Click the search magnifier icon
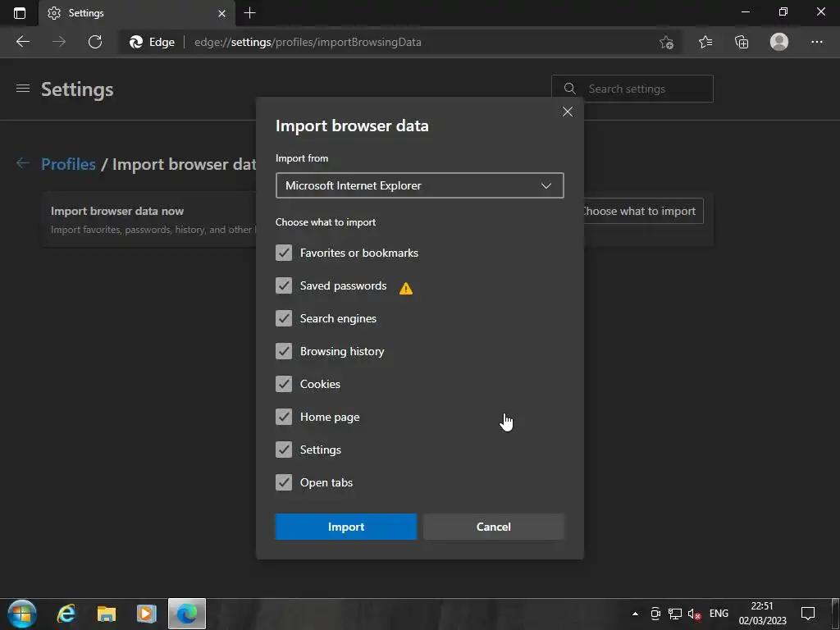The height and width of the screenshot is (630, 840). pyautogui.click(x=570, y=89)
